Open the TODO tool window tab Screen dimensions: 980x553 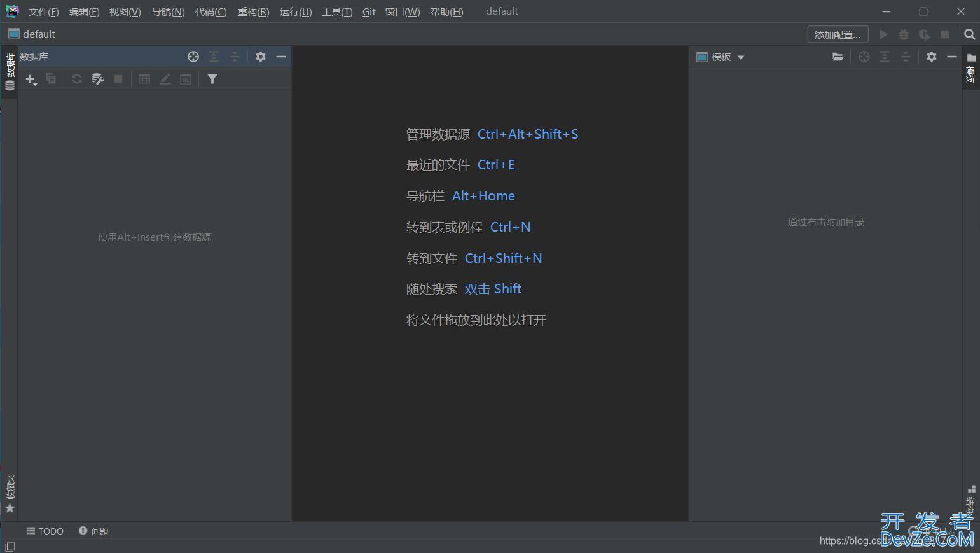(x=45, y=531)
